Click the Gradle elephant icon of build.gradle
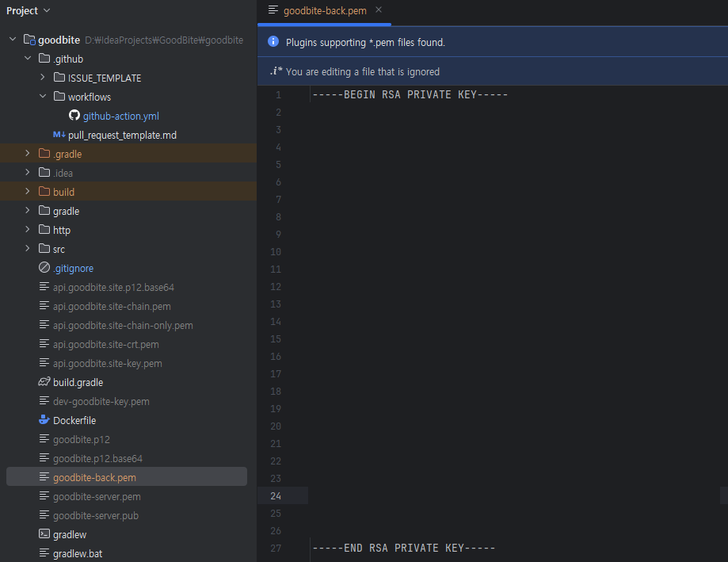 click(44, 382)
